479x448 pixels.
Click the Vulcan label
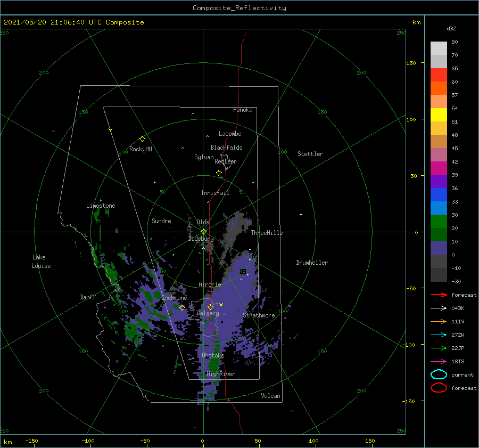[x=271, y=396]
